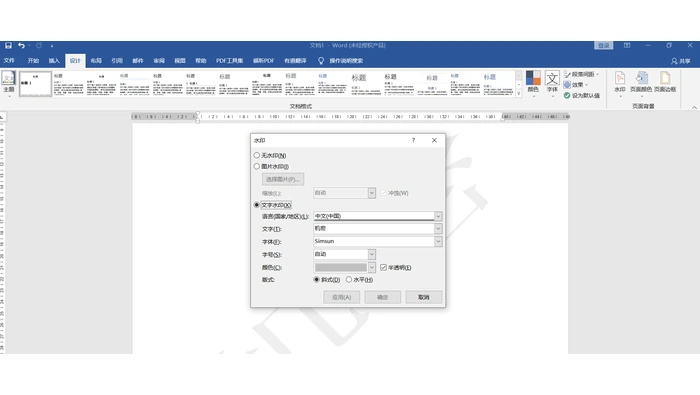Screen dimensions: 700x395
Task: Collapse the ribbon with the small up chevron
Action: click(x=694, y=108)
